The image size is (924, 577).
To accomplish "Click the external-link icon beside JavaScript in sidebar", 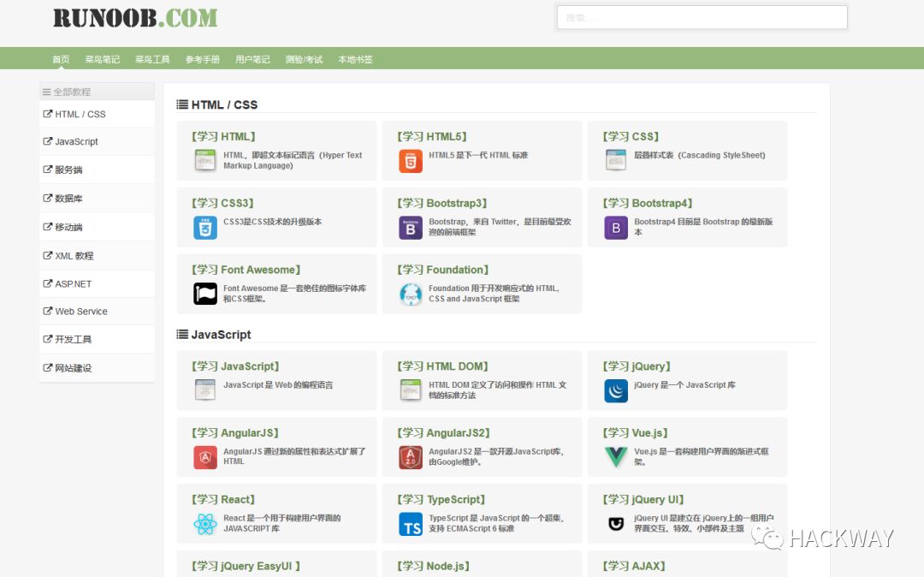I will tap(48, 141).
